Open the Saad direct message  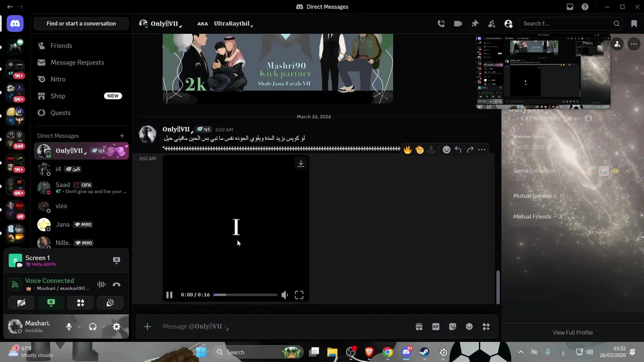[81, 188]
